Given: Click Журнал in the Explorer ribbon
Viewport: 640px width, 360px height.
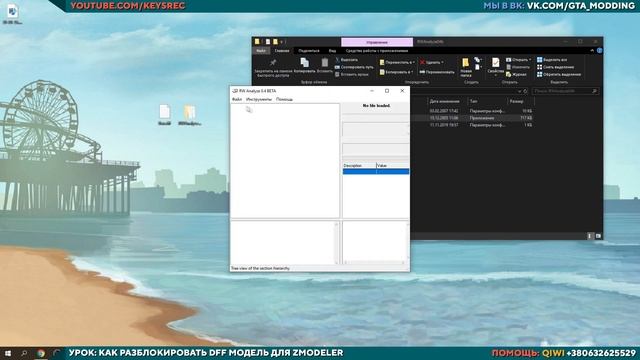Looking at the screenshot, I should 516,74.
